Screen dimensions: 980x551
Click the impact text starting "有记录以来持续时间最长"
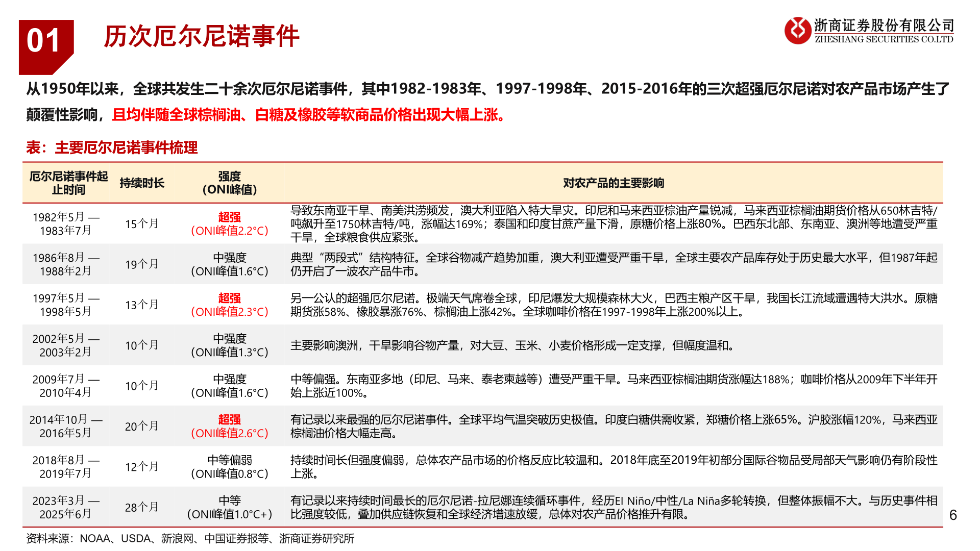coord(614,507)
